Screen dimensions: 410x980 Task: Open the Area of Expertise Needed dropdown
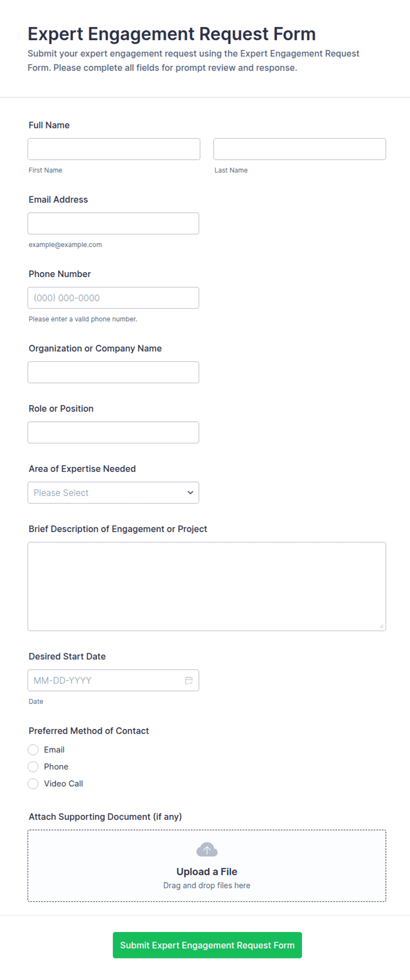[x=113, y=492]
